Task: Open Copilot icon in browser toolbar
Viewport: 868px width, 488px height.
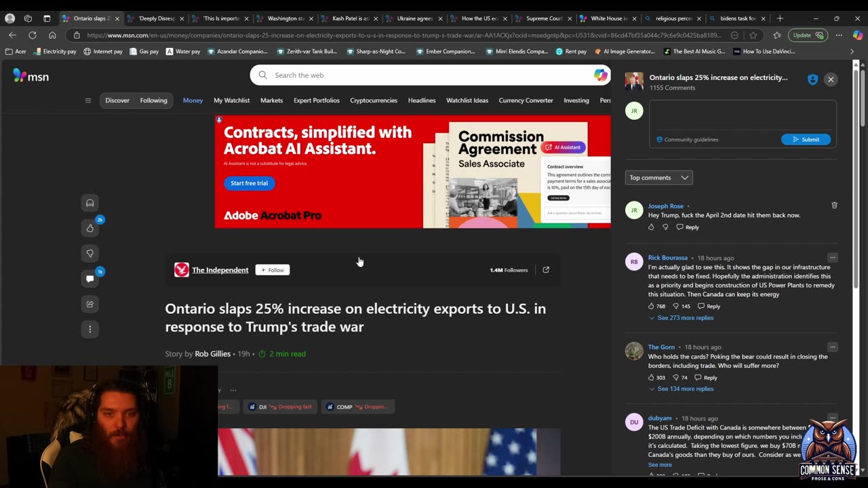Action: pos(857,35)
